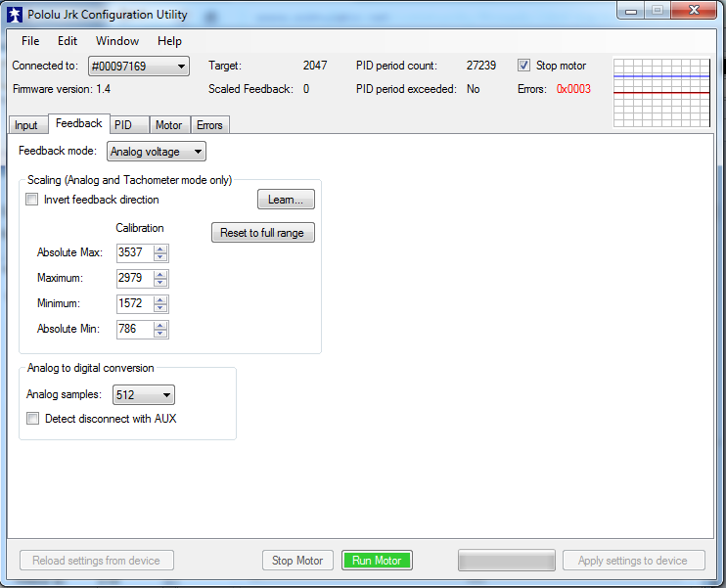Open the File menu

(x=30, y=41)
